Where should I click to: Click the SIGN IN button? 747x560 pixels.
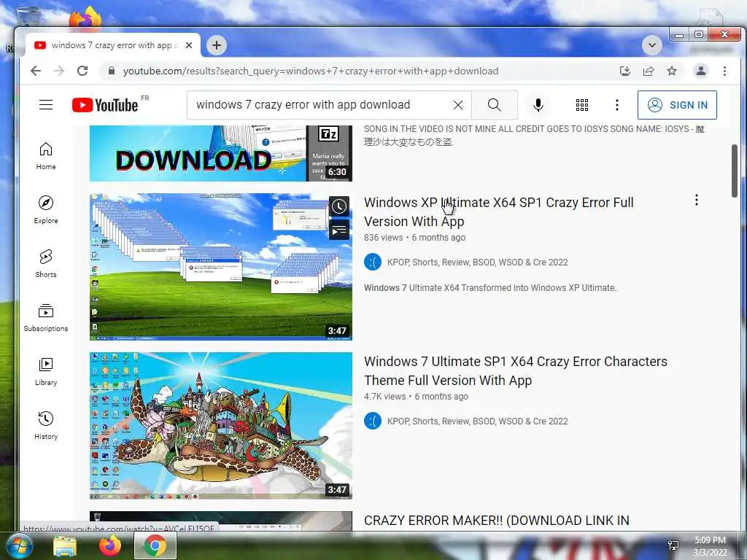pos(677,105)
